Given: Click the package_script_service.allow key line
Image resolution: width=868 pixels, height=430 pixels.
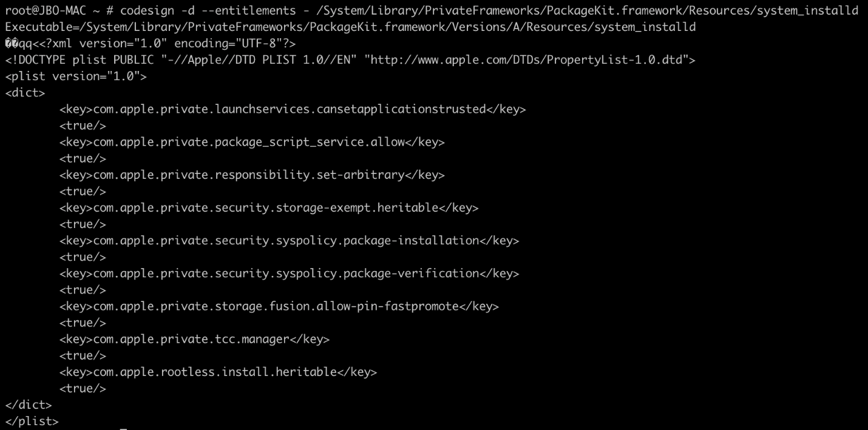Looking at the screenshot, I should pyautogui.click(x=252, y=142).
